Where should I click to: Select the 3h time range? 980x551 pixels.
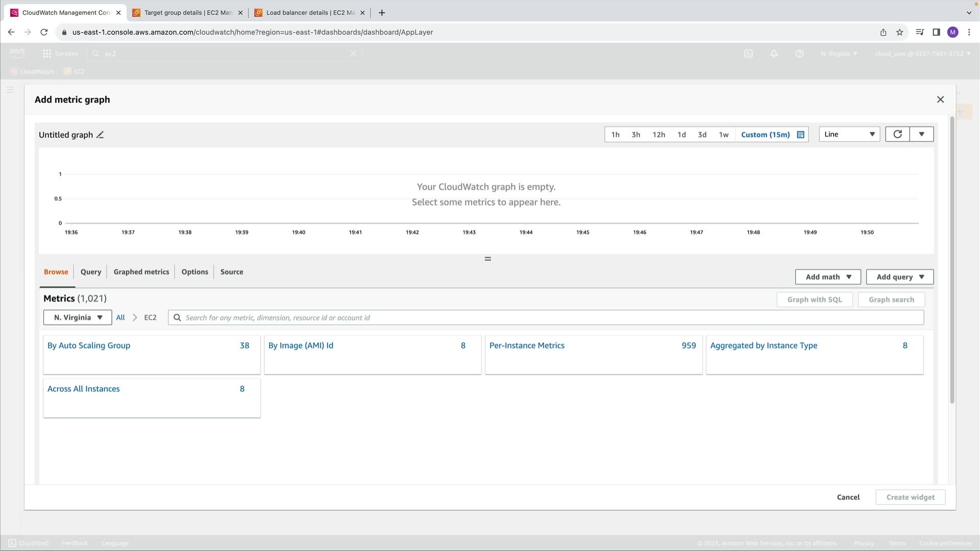635,135
